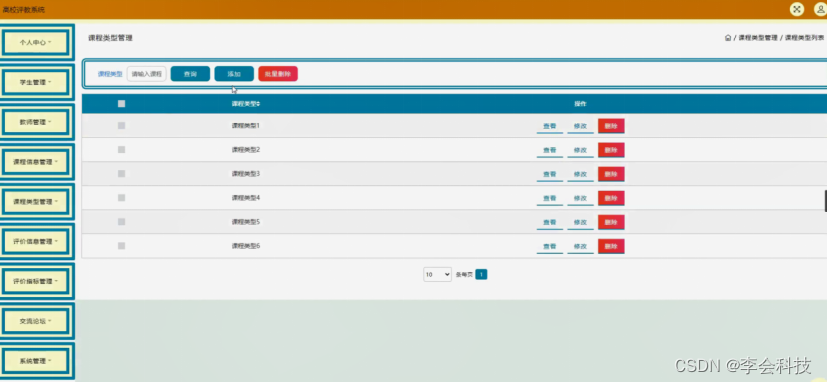Check the box for 课程类型3 row
827x384 pixels.
(x=121, y=174)
